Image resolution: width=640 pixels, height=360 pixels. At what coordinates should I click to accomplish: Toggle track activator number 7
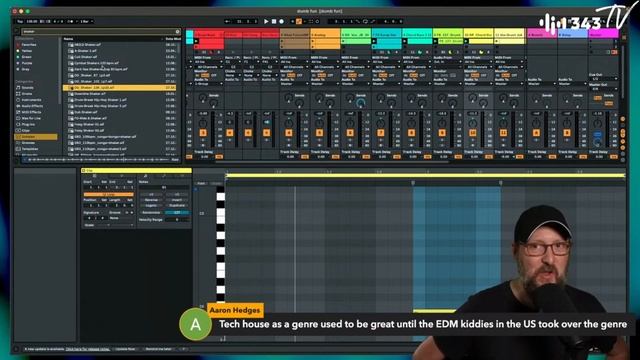(380, 133)
